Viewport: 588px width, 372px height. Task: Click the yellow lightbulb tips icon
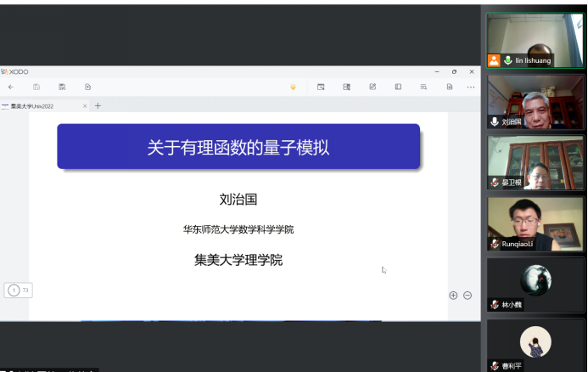click(x=293, y=87)
